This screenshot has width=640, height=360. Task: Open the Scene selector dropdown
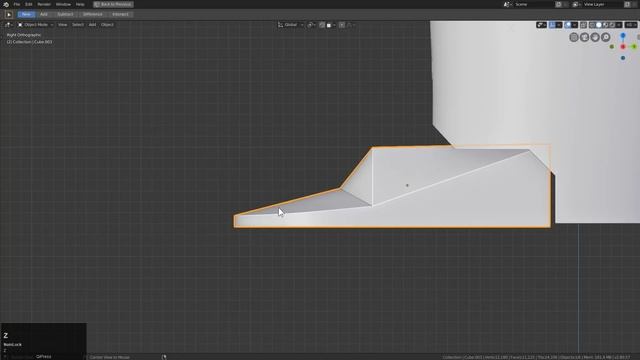pyautogui.click(x=507, y=4)
